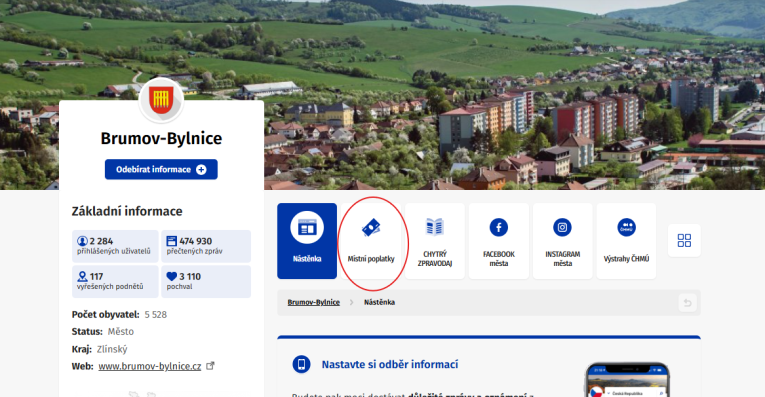Click the Nastavte si odběr informací heading

point(390,364)
